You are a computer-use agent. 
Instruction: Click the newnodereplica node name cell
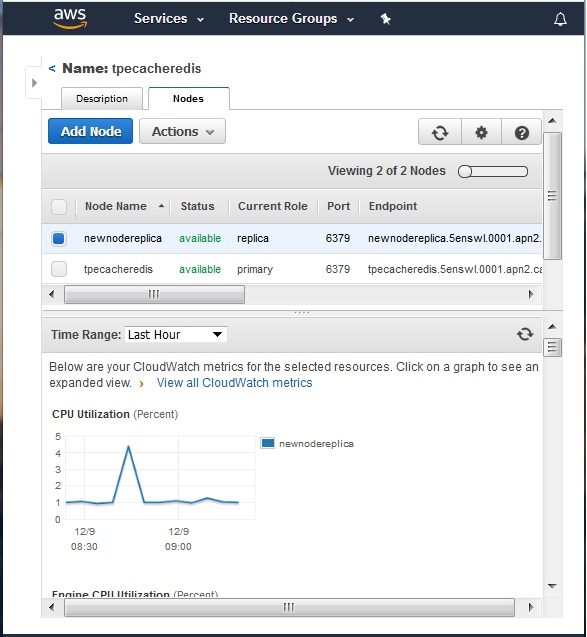pyautogui.click(x=123, y=238)
